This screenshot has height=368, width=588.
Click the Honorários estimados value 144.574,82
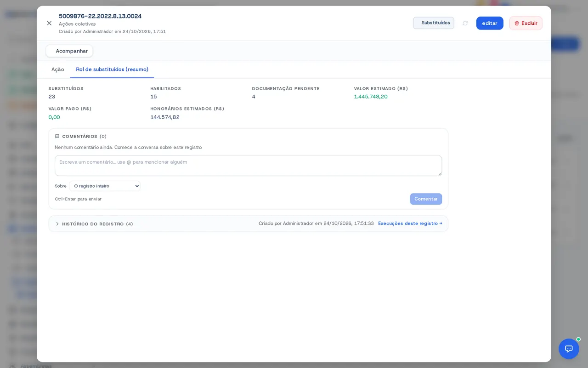pyautogui.click(x=165, y=117)
